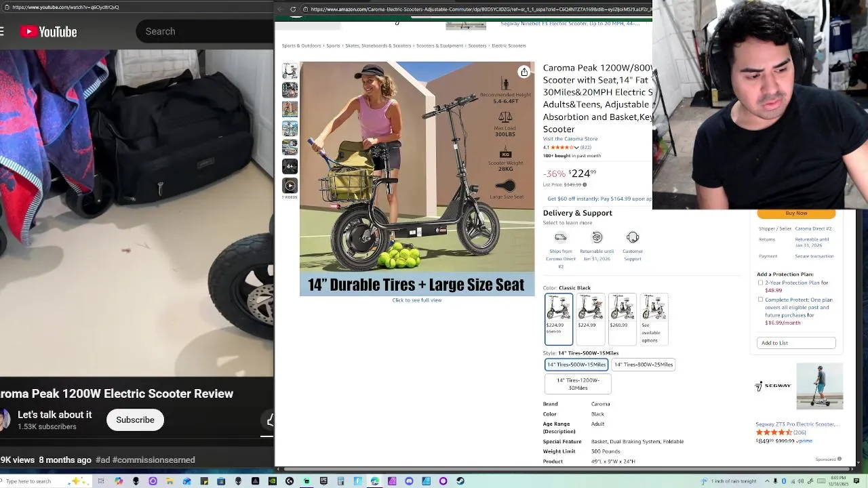Select 14" Tires-1200W-30Miles style
Viewport: 868px width, 488px height.
(578, 384)
